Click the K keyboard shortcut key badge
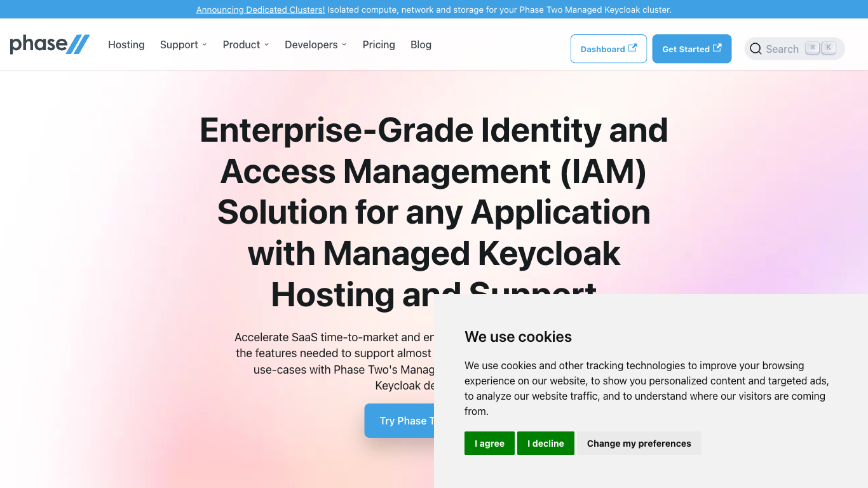This screenshot has width=868, height=488. [x=829, y=48]
